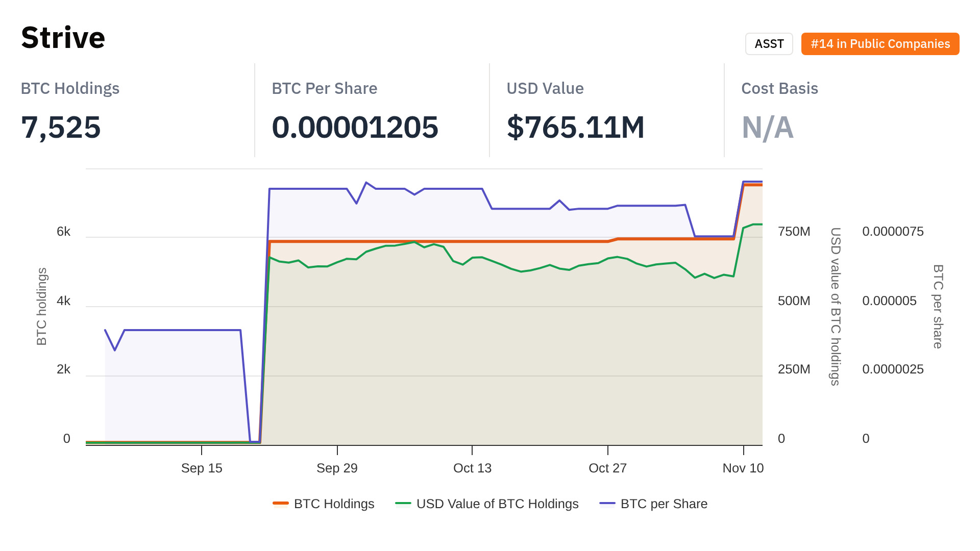This screenshot has height=551, width=980.
Task: Click the Sep 29 axis tick label
Action: (x=337, y=468)
